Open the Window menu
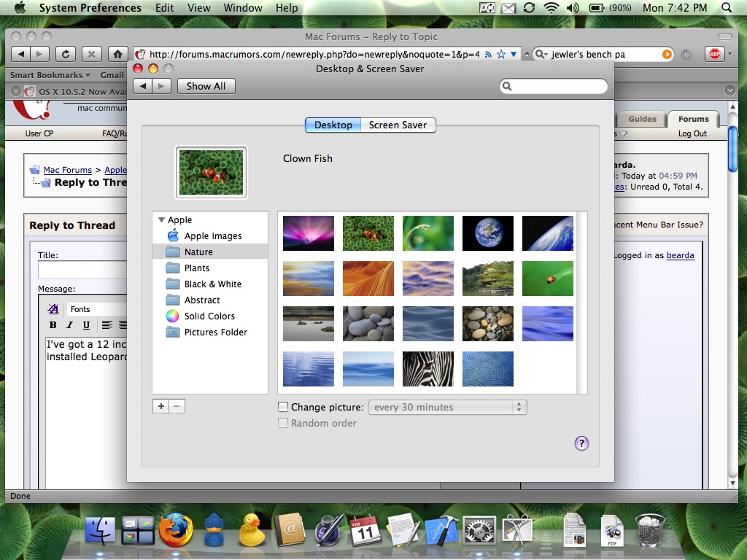The image size is (747, 560). 242,7
